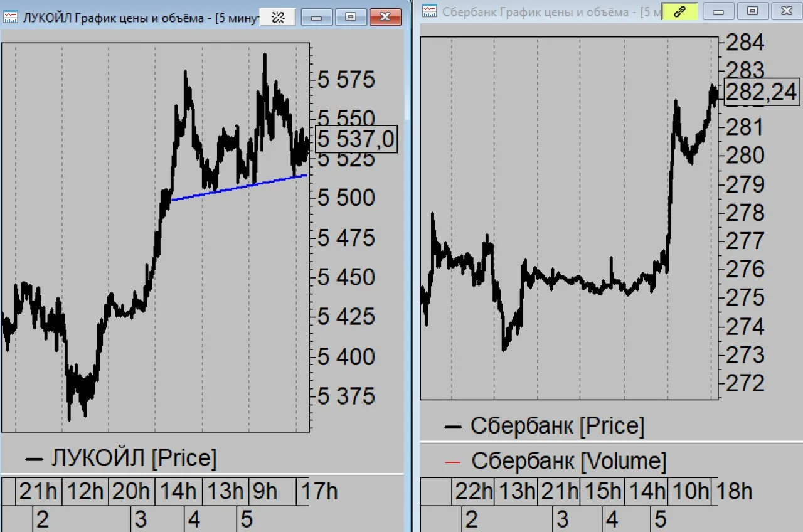Click the 5 575 price axis label
Screen dimensions: 803x532
(346, 80)
